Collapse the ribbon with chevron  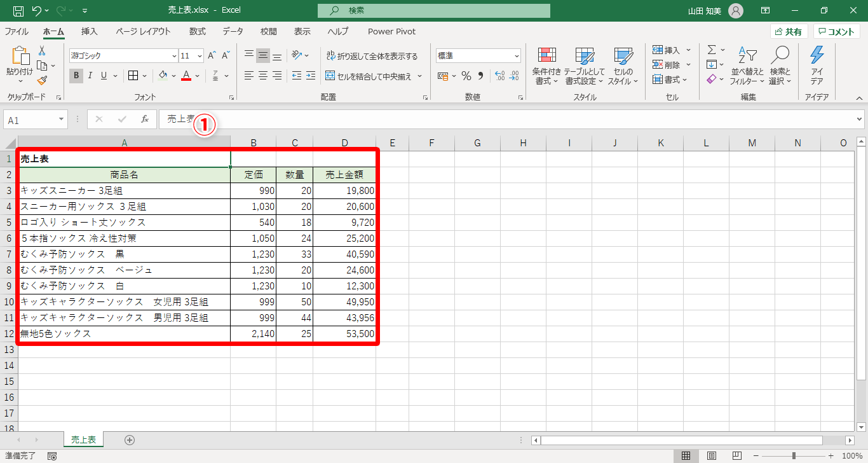(x=859, y=98)
